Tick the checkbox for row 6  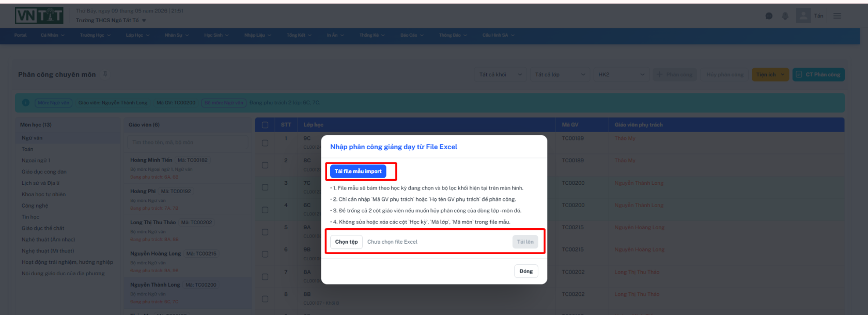click(x=265, y=255)
